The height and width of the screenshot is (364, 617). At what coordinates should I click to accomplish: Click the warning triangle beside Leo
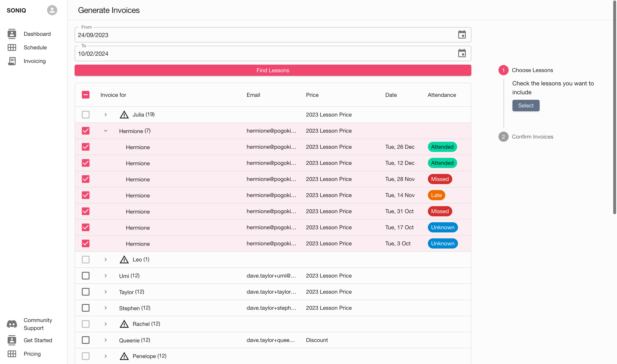pyautogui.click(x=124, y=260)
